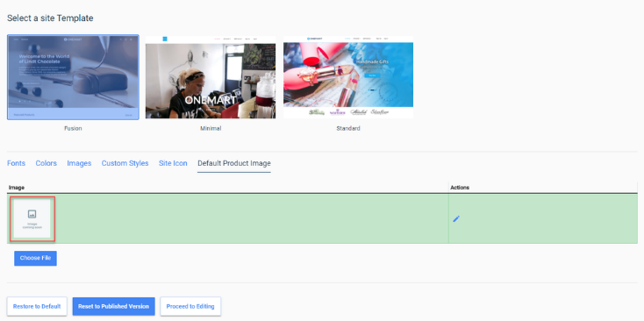Image resolution: width=644 pixels, height=321 pixels.
Task: Switch to the Colors tab
Action: click(46, 163)
